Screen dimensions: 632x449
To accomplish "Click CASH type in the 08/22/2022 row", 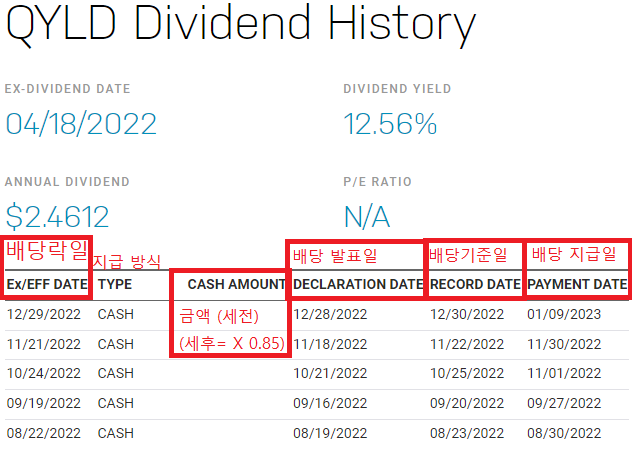I will (x=116, y=433).
